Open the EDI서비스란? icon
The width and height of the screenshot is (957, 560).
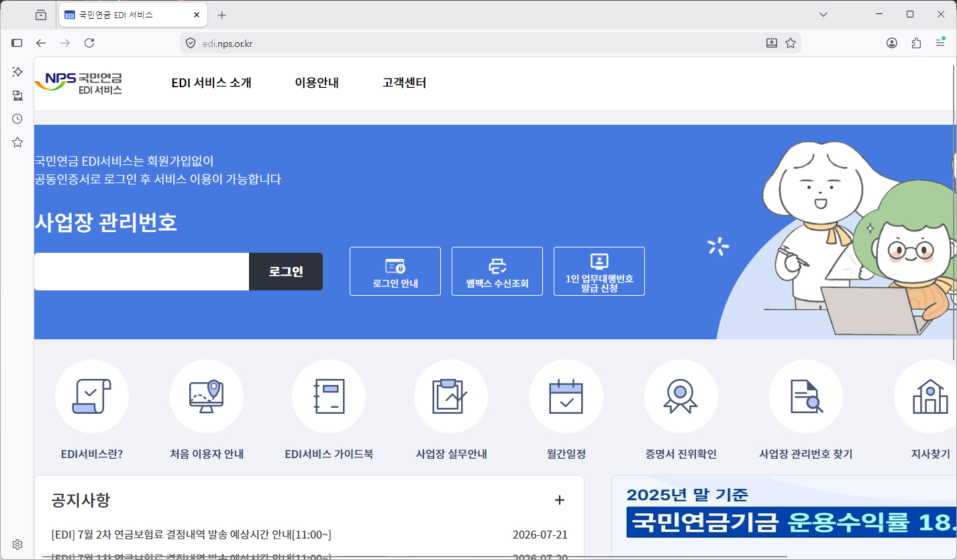[91, 396]
